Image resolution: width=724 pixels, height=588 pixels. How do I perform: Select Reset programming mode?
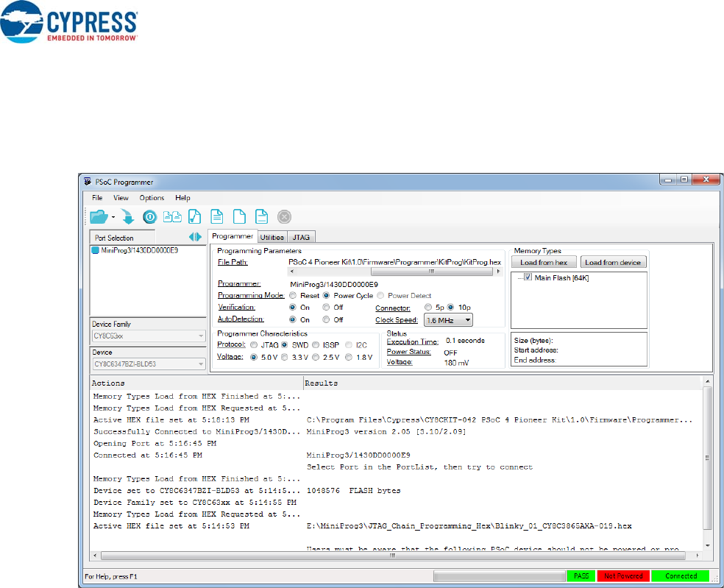(x=293, y=296)
